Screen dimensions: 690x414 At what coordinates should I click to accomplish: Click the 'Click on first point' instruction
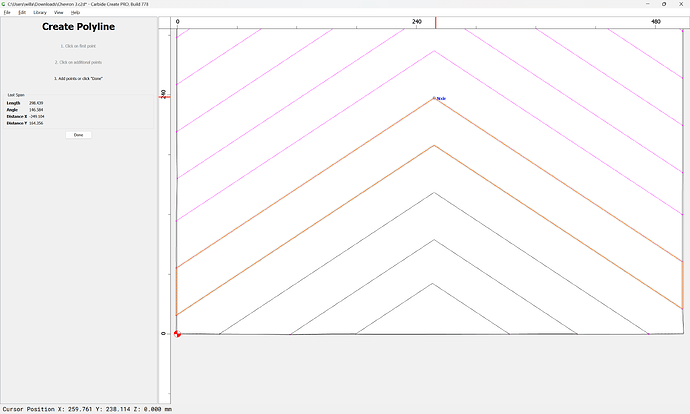(x=78, y=46)
